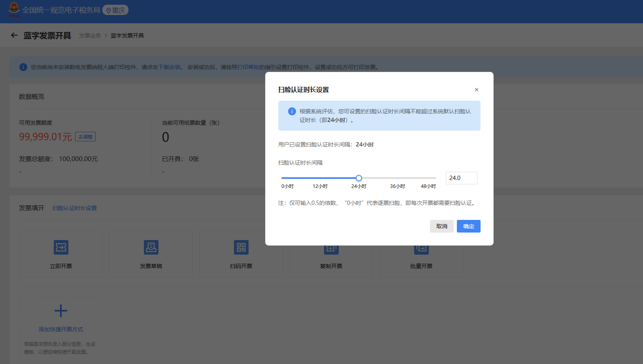Click the 立即开票 icon
The width and height of the screenshot is (643, 364).
point(61,248)
